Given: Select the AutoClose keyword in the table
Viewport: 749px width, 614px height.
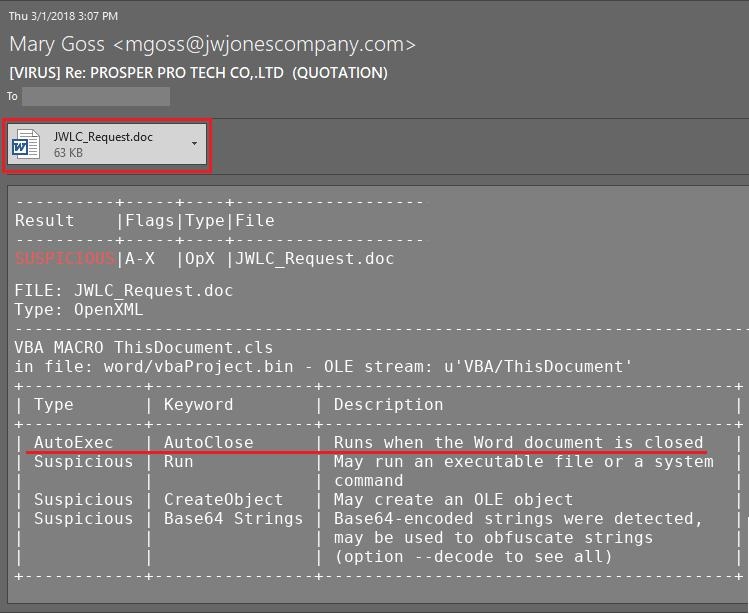Looking at the screenshot, I should 208,442.
